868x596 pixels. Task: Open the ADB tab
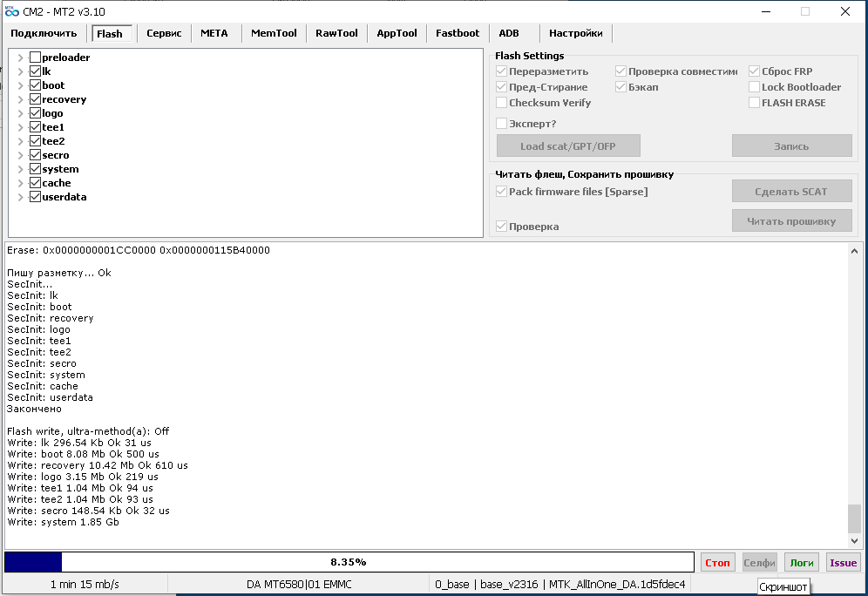click(x=508, y=33)
